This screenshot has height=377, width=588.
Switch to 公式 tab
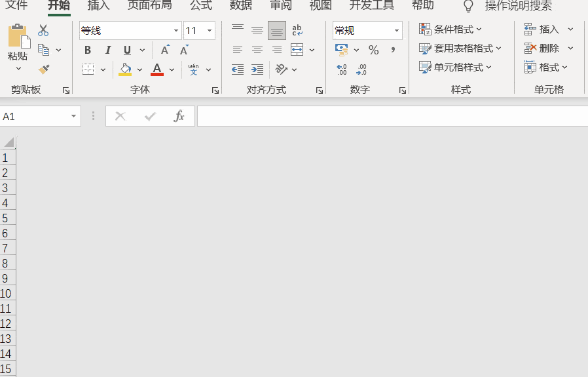pos(201,5)
